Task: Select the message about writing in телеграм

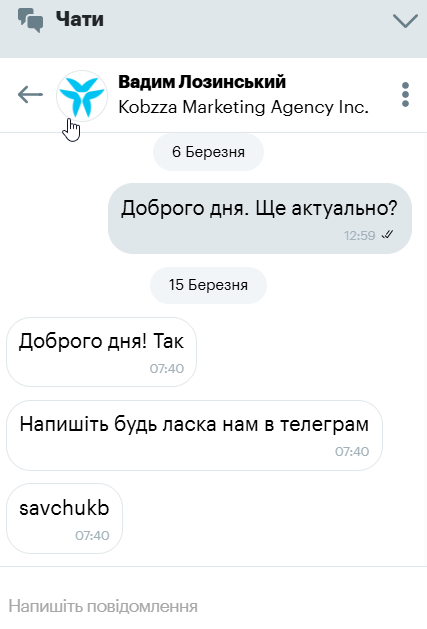Action: click(x=194, y=435)
